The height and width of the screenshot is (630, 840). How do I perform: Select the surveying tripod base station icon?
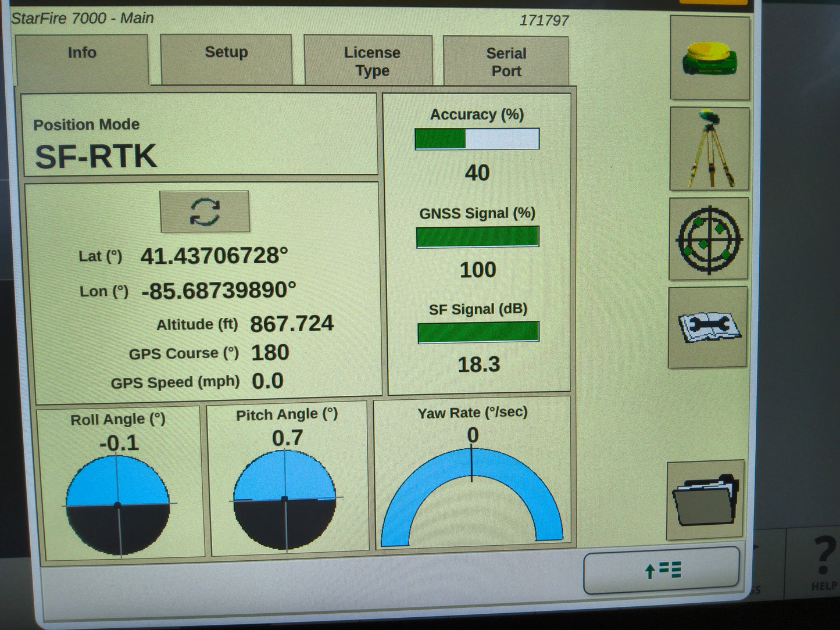tap(710, 148)
